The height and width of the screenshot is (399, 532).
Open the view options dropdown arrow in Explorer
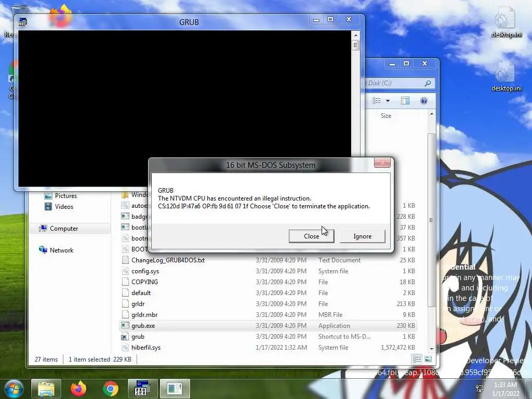(388, 101)
